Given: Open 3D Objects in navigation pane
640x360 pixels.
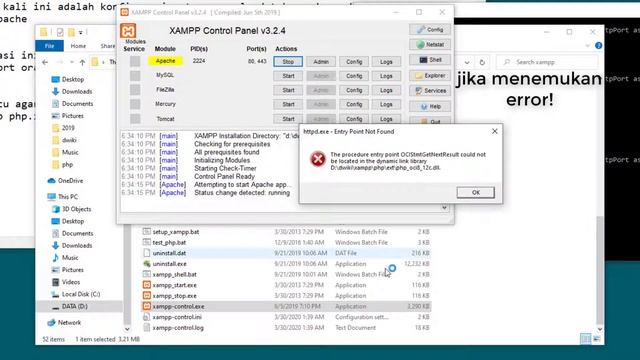Looking at the screenshot, I should (x=71, y=209).
